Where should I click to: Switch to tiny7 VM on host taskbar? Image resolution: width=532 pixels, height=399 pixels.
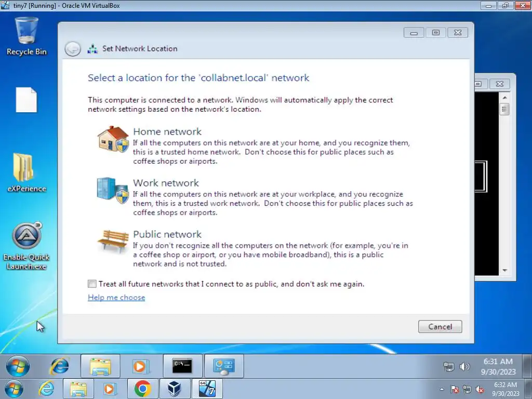207,389
